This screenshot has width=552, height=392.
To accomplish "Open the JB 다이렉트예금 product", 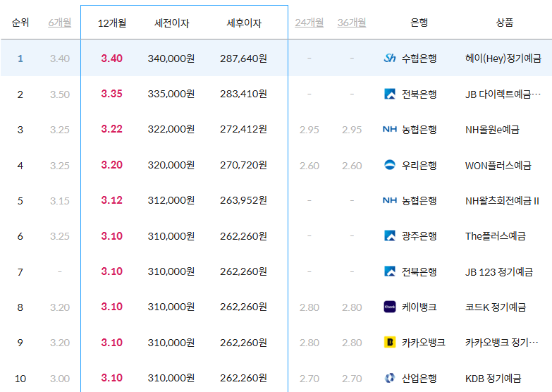I will 503,94.
